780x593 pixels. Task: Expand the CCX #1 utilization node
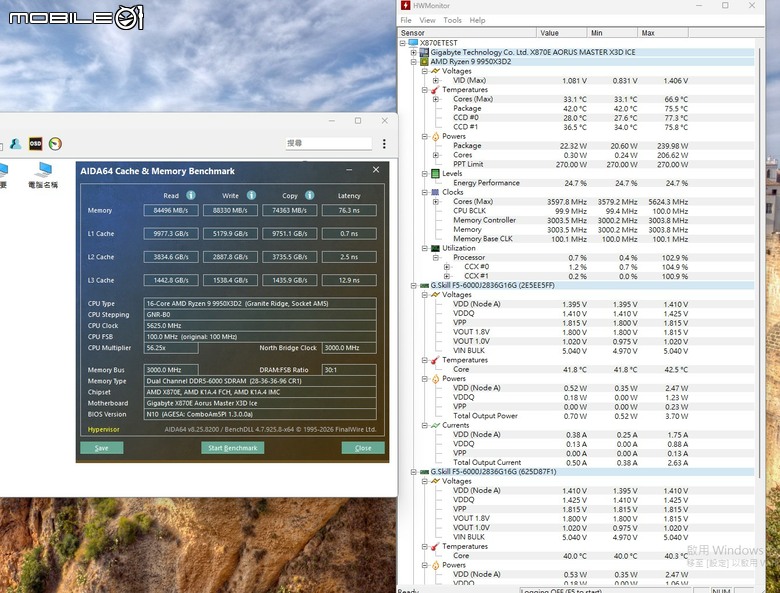(446, 276)
